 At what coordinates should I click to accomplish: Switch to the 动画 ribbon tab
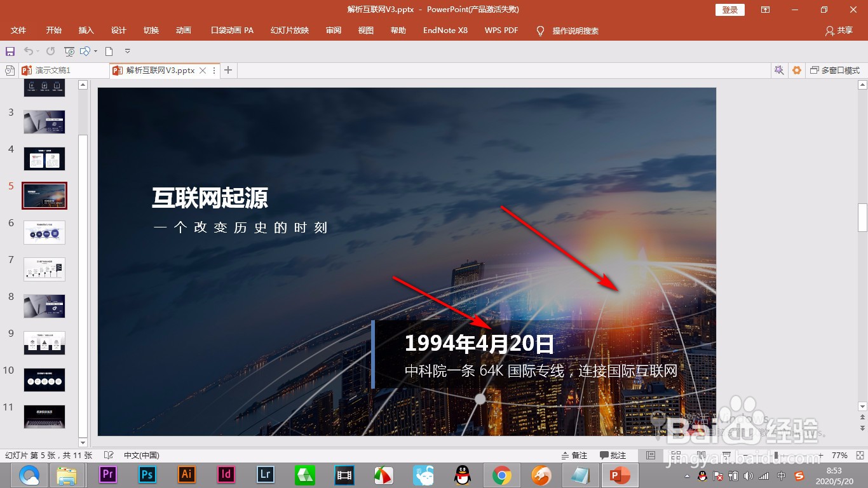pos(184,30)
